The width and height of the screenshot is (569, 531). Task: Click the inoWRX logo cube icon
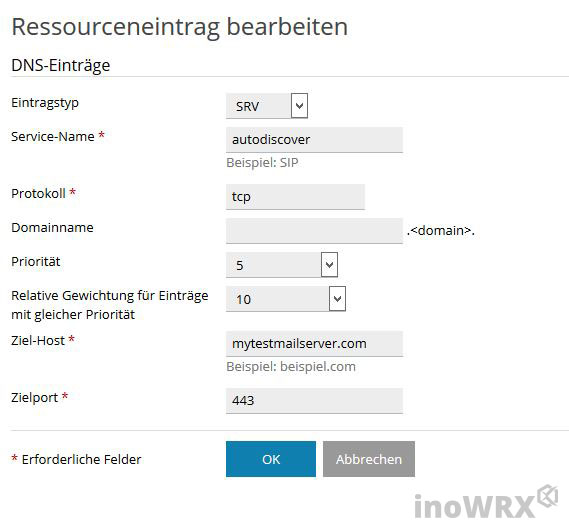click(x=548, y=496)
